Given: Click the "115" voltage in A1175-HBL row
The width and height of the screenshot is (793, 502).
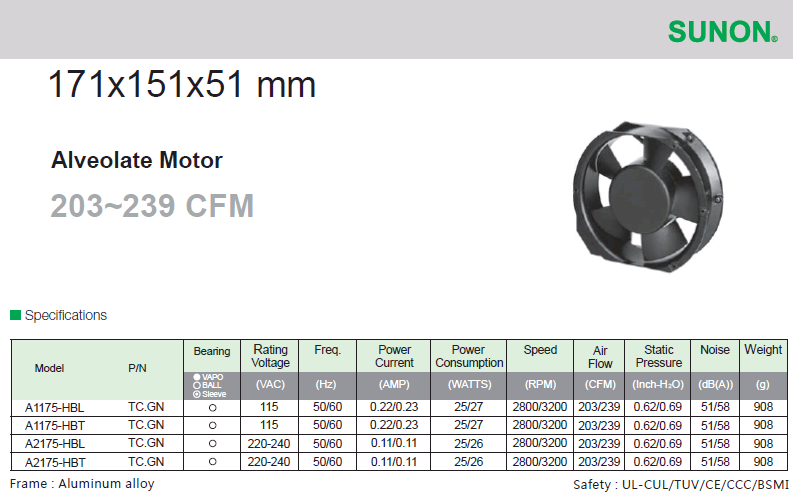Looking at the screenshot, I should (269, 407).
